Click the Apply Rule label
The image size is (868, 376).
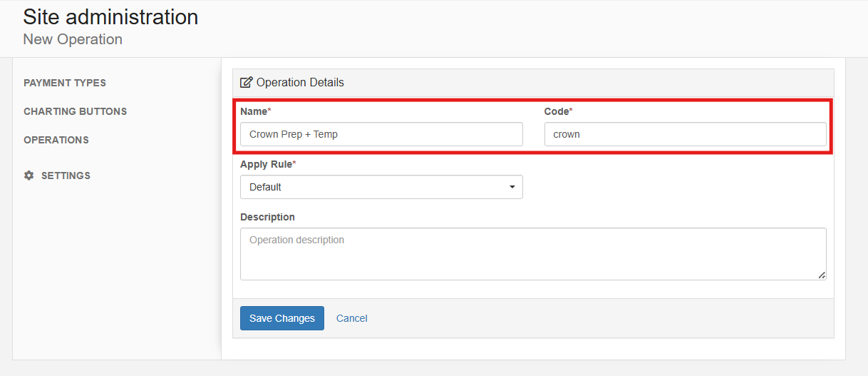point(268,164)
